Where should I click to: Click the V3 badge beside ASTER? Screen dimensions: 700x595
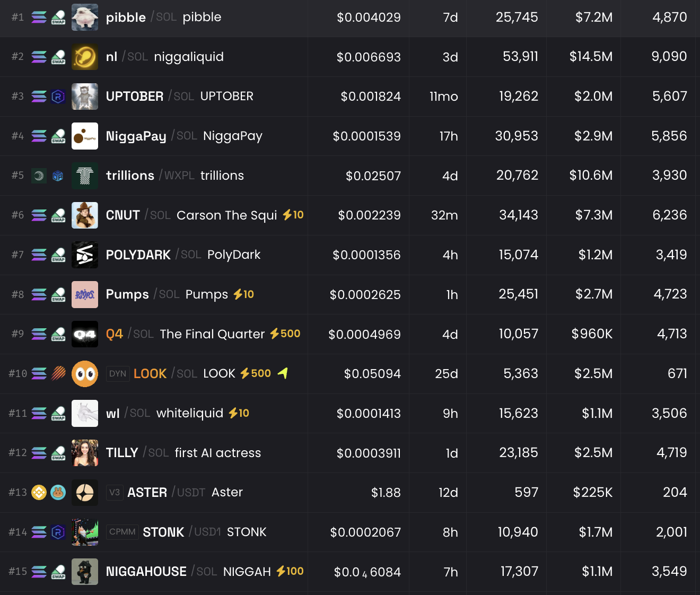point(115,493)
